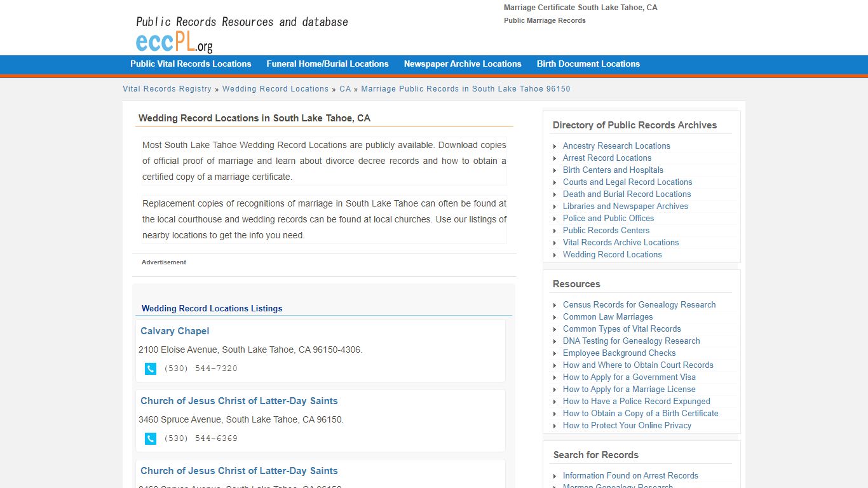
Task: Open Employee Background Checks resource
Action: coord(619,353)
